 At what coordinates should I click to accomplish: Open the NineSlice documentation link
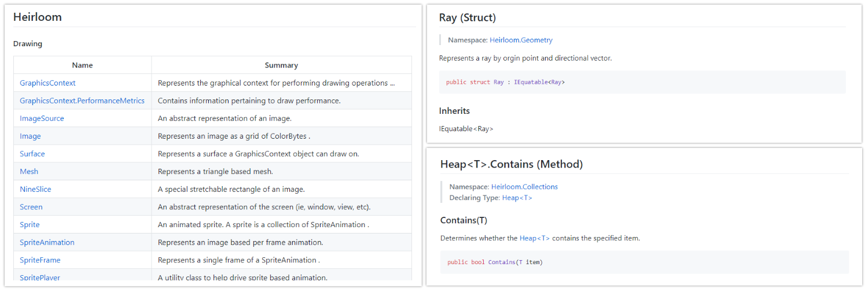(x=35, y=189)
